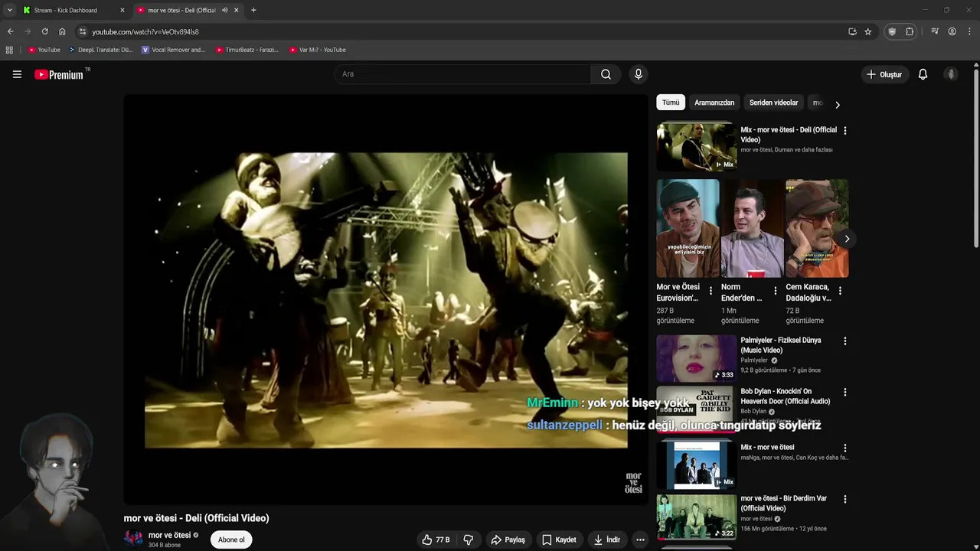Open mor ve ötesi channel avatar

(x=134, y=539)
